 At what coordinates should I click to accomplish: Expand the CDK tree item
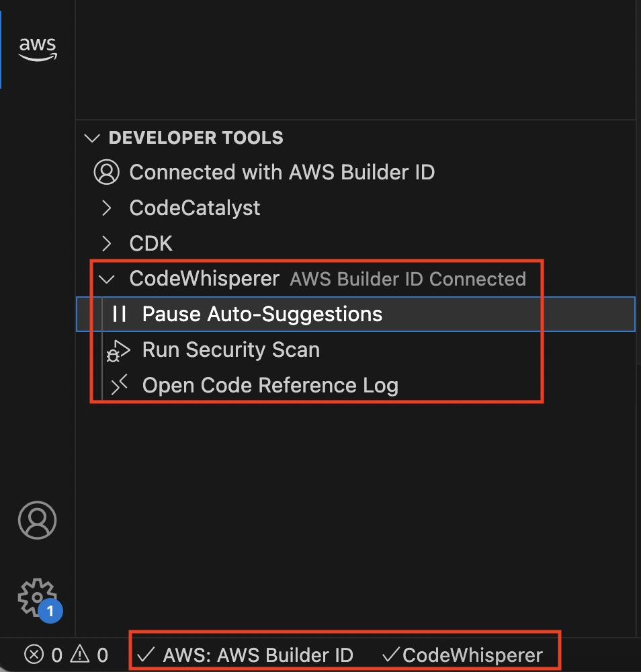[105, 243]
